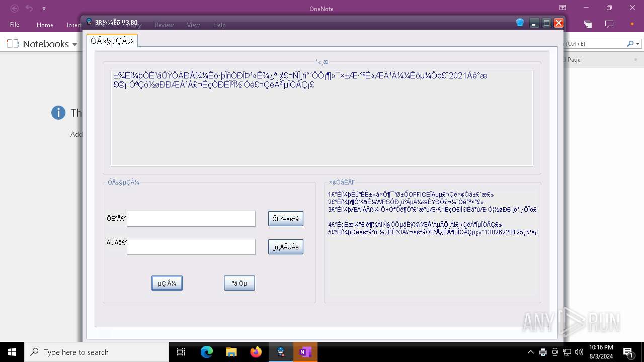Click the 'ªä Öµ' button
This screenshot has width=644, height=362.
239,283
